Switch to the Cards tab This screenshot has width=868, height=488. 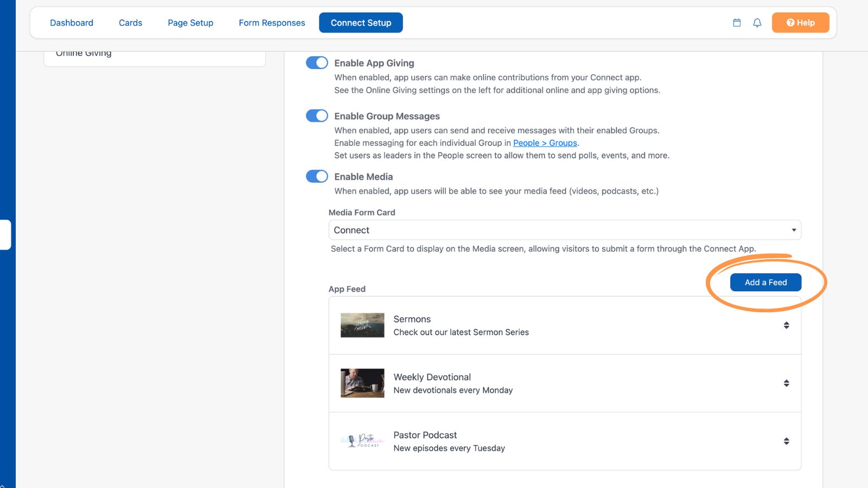(131, 23)
